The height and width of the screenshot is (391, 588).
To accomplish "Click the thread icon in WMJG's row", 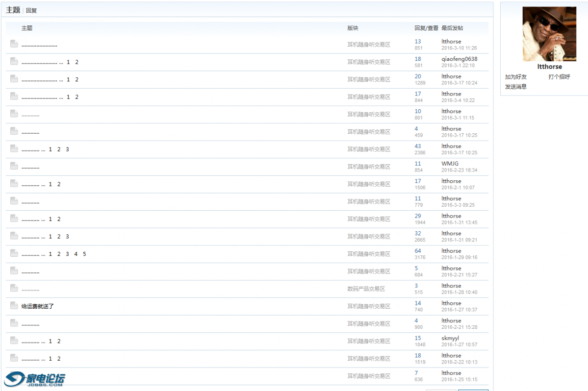I will (x=14, y=166).
